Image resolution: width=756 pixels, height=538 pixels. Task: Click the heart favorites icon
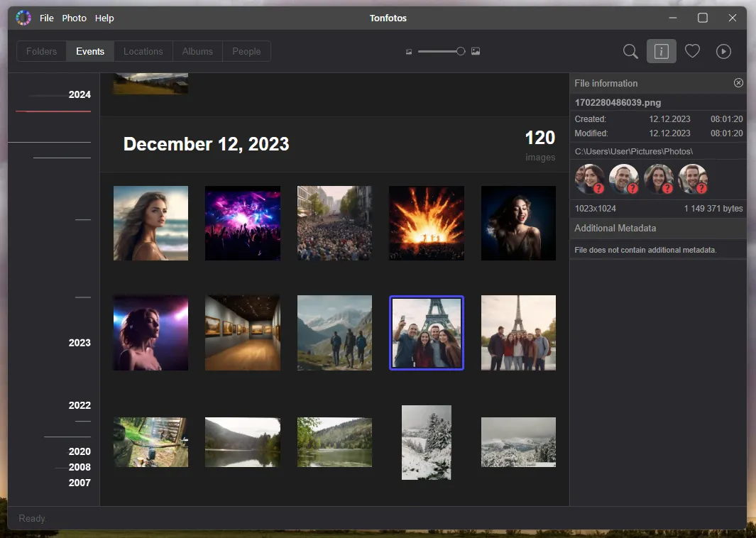click(692, 51)
